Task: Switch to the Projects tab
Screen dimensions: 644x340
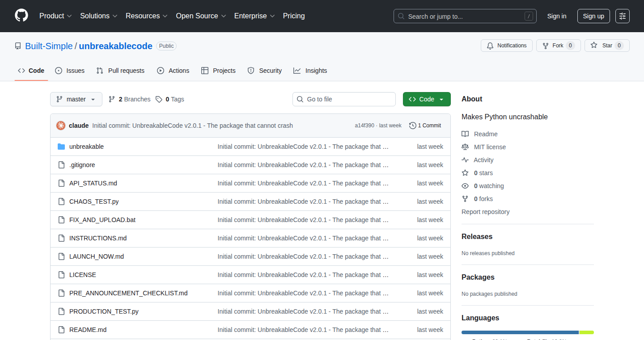Action: coord(218,71)
